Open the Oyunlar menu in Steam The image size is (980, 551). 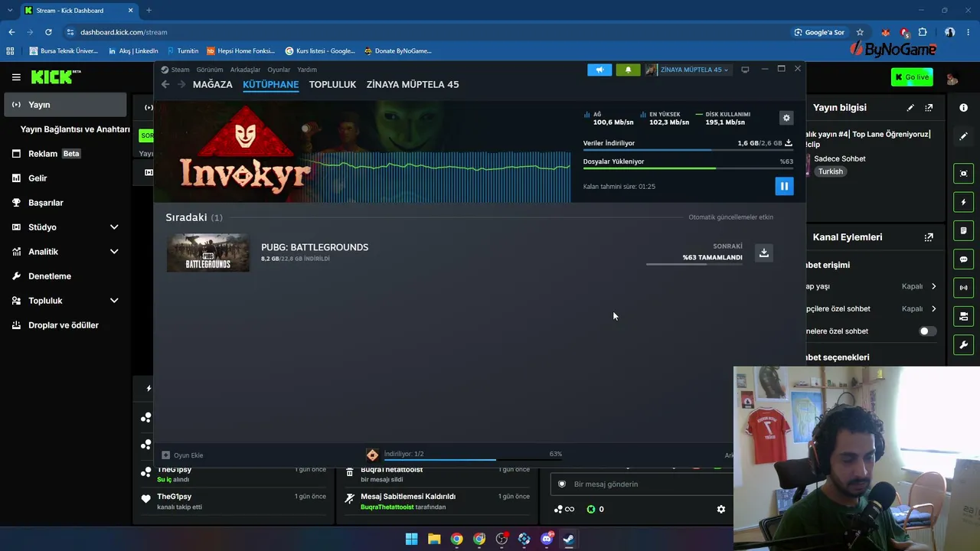pos(279,70)
